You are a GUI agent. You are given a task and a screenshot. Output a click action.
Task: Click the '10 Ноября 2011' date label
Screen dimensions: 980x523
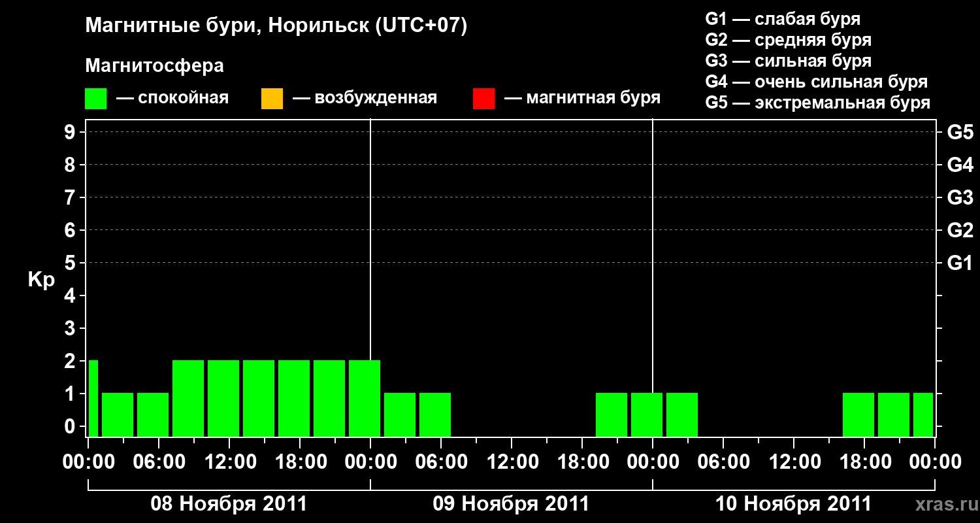coord(793,504)
